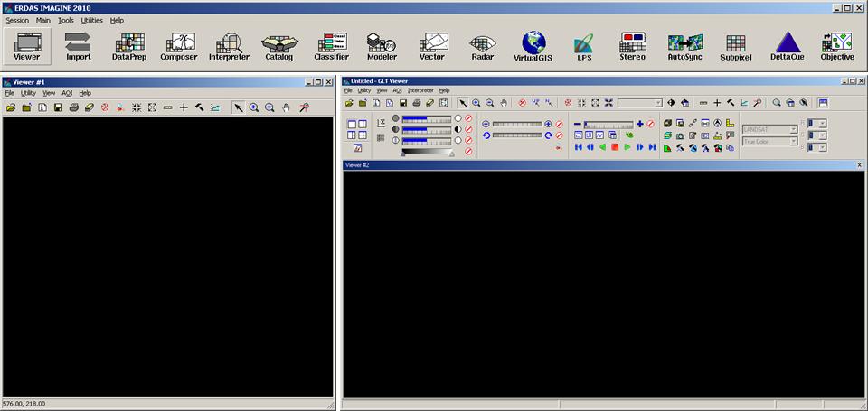Select the arrow pointer tool in GLT Viewer
The width and height of the screenshot is (868, 411).
[463, 103]
